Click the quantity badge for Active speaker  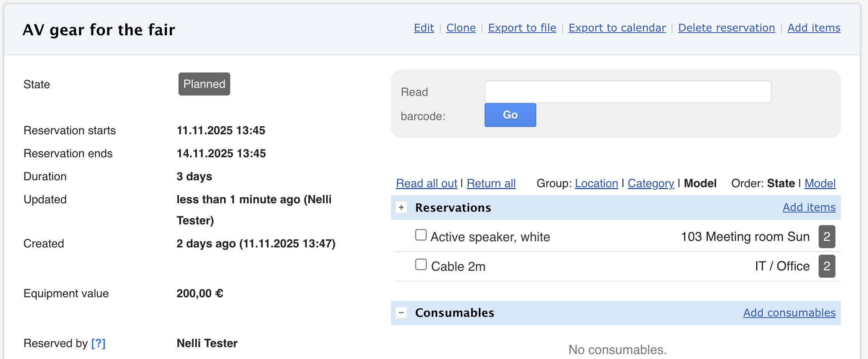coord(827,237)
